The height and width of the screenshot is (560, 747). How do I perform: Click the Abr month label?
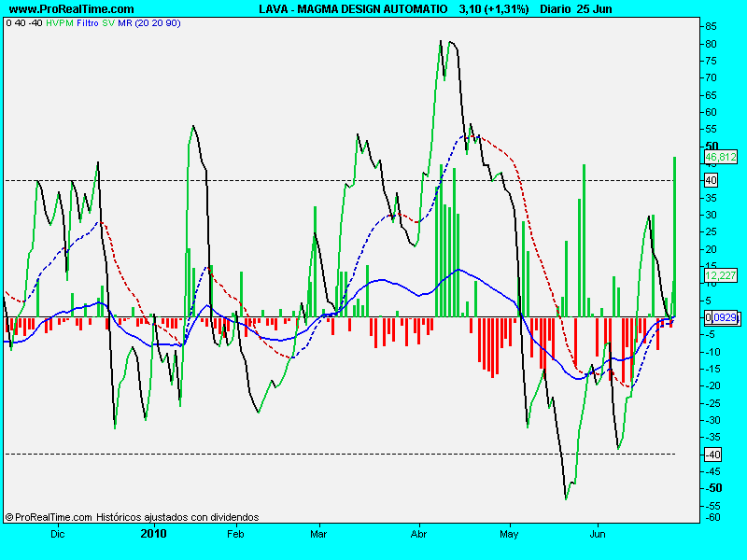(418, 534)
